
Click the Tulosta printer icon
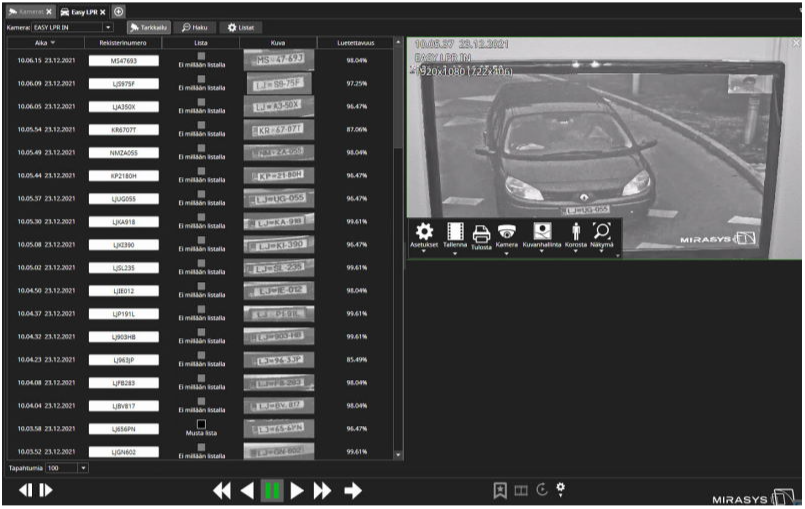(481, 232)
